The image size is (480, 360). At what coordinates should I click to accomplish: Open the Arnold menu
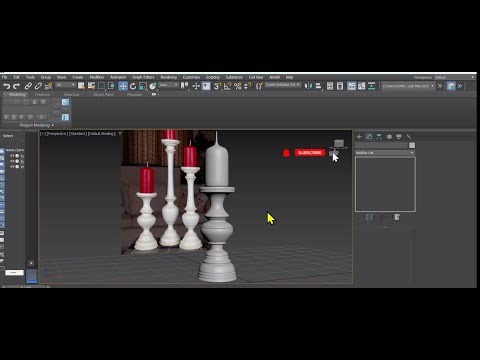[x=275, y=77]
